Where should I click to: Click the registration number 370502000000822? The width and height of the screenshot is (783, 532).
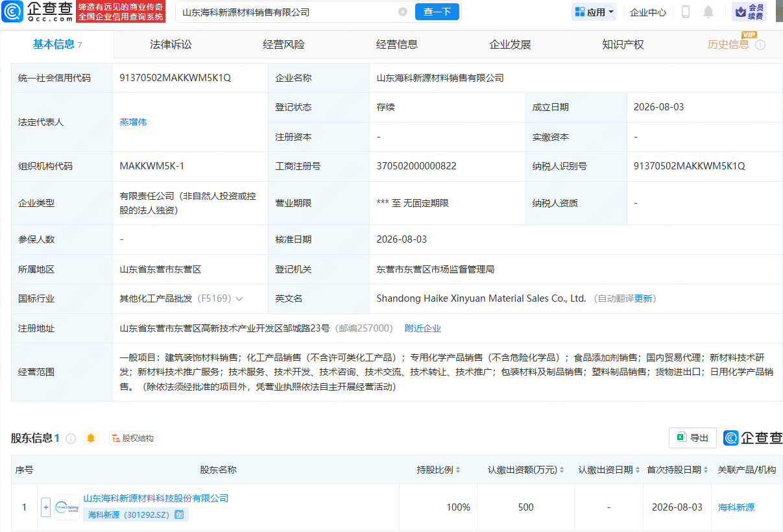(x=416, y=166)
